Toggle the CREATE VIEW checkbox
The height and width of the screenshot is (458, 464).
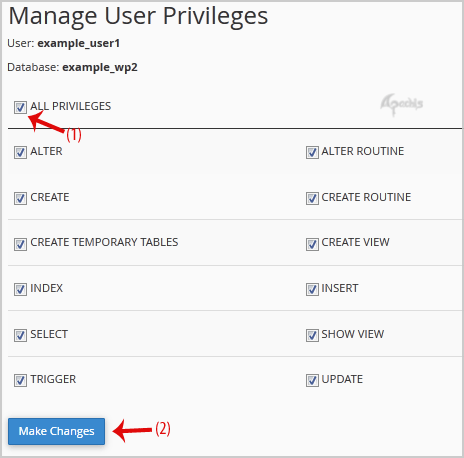pos(312,244)
